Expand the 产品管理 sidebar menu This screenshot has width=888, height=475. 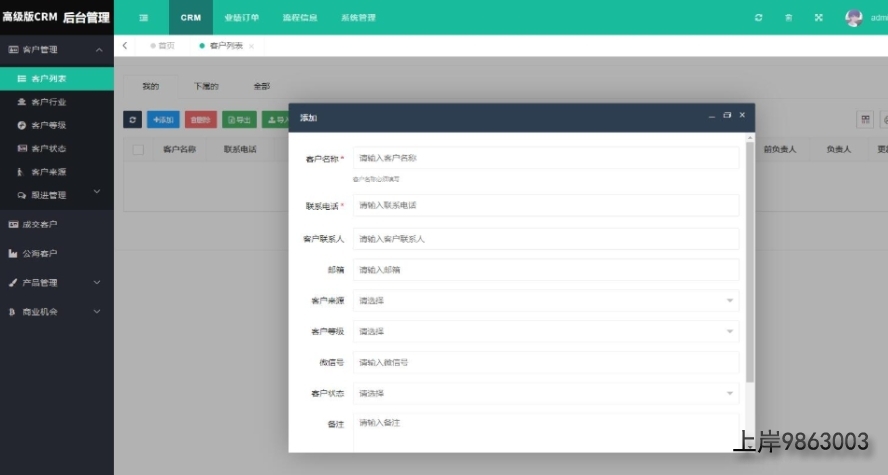coord(56,283)
